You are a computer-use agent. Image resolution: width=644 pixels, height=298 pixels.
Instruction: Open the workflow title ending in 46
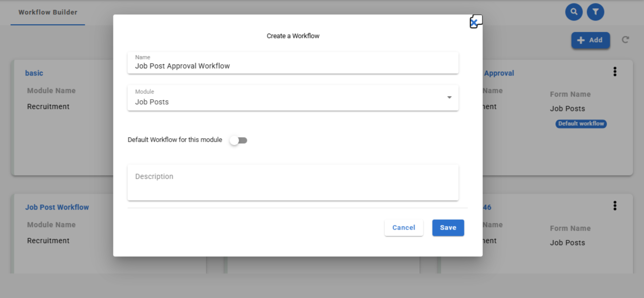pyautogui.click(x=486, y=207)
